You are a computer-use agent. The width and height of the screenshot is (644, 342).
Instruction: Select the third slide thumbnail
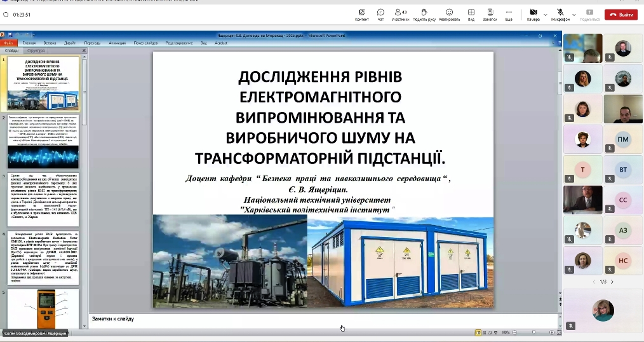coord(43,199)
